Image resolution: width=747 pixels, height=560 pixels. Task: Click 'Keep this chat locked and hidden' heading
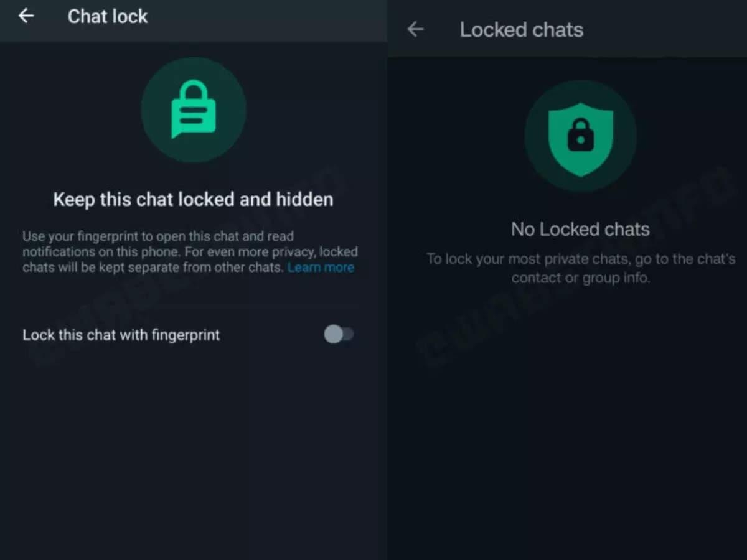pos(193,200)
